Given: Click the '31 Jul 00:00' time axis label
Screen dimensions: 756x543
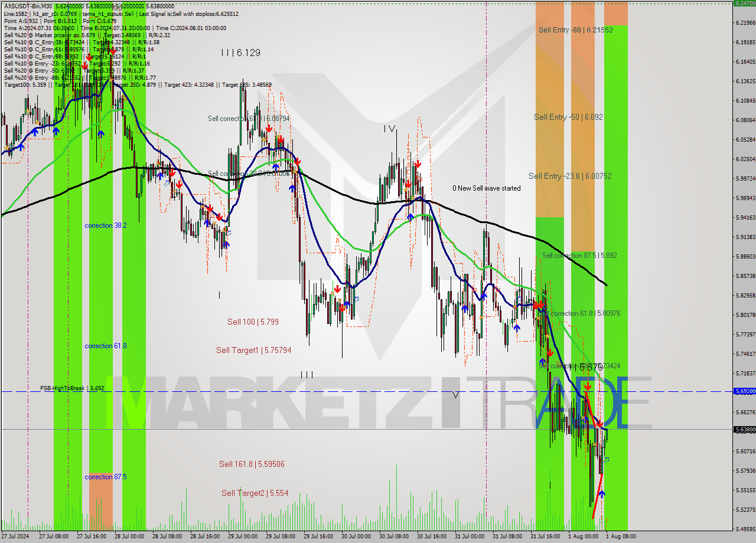Looking at the screenshot, I should click(x=469, y=537).
